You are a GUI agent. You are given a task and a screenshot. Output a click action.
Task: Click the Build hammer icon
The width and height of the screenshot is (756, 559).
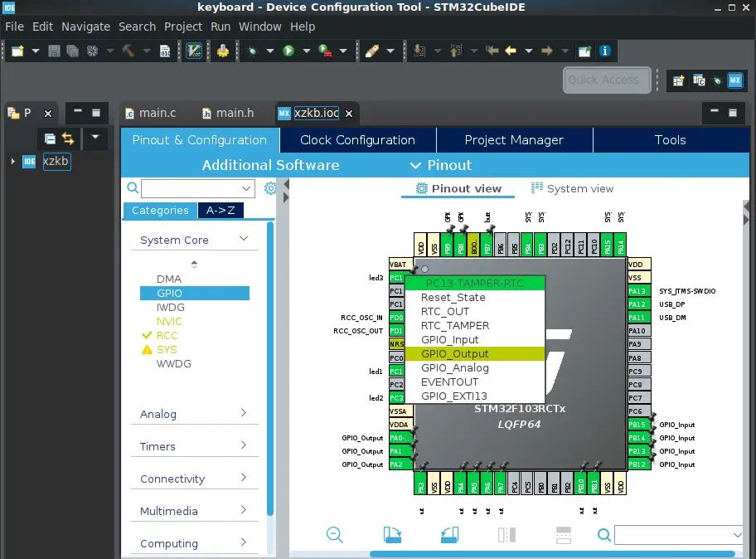click(129, 51)
